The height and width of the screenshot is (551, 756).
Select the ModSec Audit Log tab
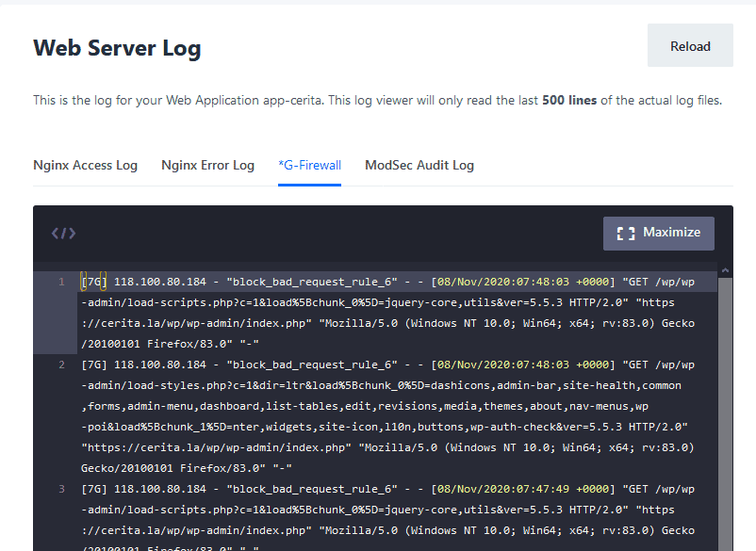click(419, 164)
